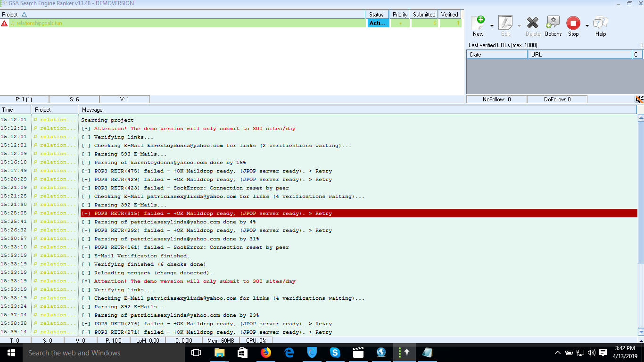Viewport: 644px width, 362px height.
Task: Click the Project column header in the log
Action: coord(55,110)
